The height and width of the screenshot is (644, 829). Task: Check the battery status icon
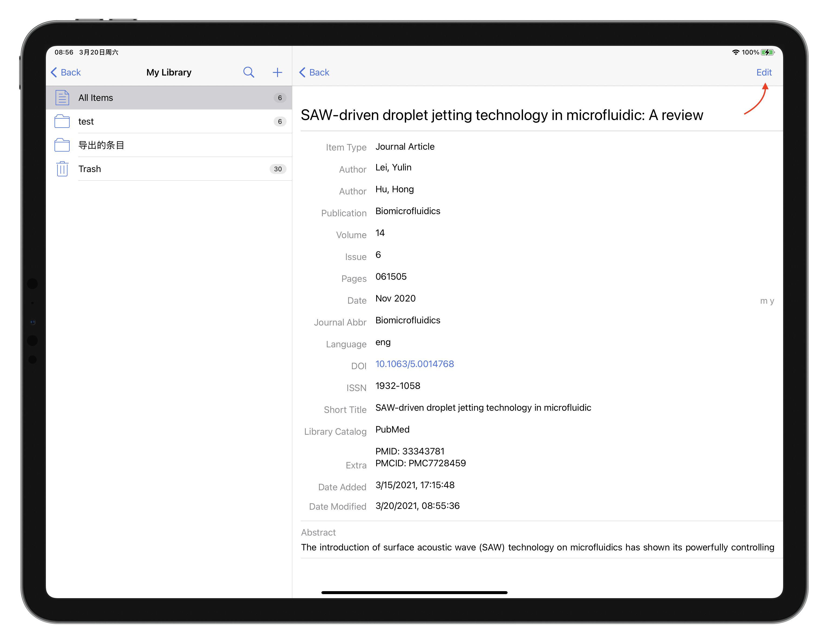click(767, 52)
